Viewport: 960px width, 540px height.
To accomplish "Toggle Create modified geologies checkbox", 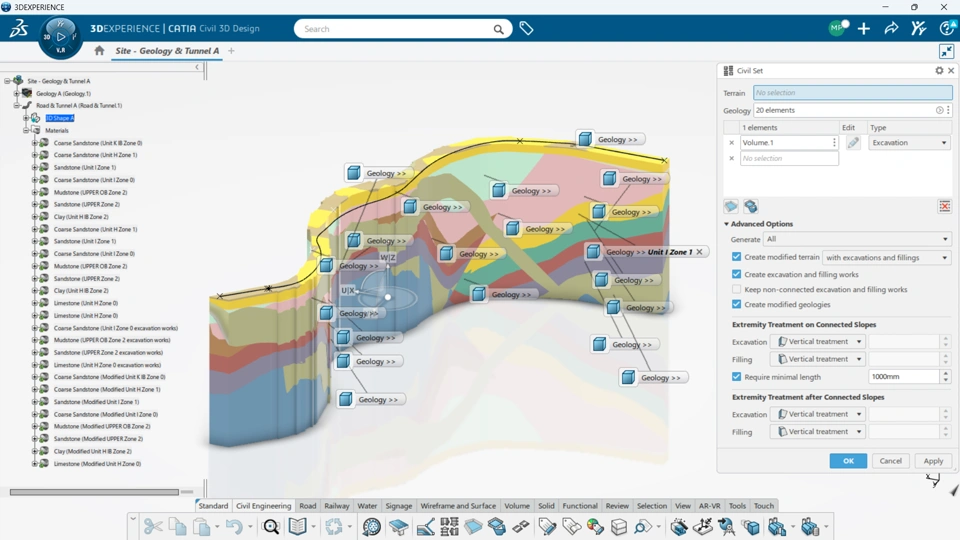I will coord(737,304).
